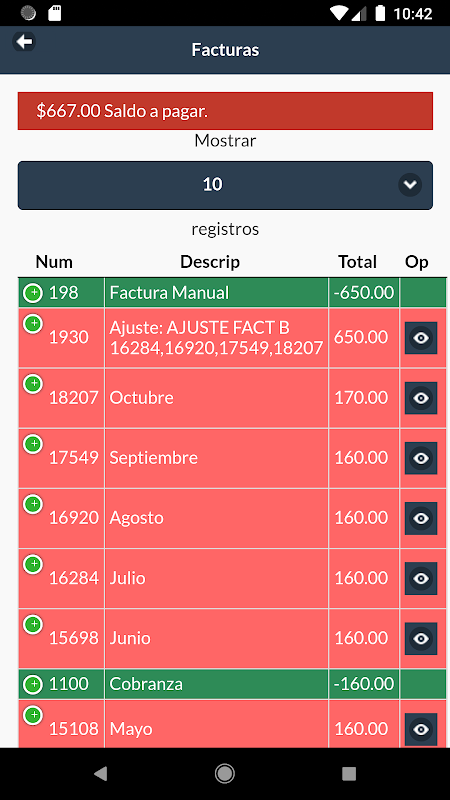The height and width of the screenshot is (800, 450).
Task: Tap Android back navigation button
Action: (101, 774)
